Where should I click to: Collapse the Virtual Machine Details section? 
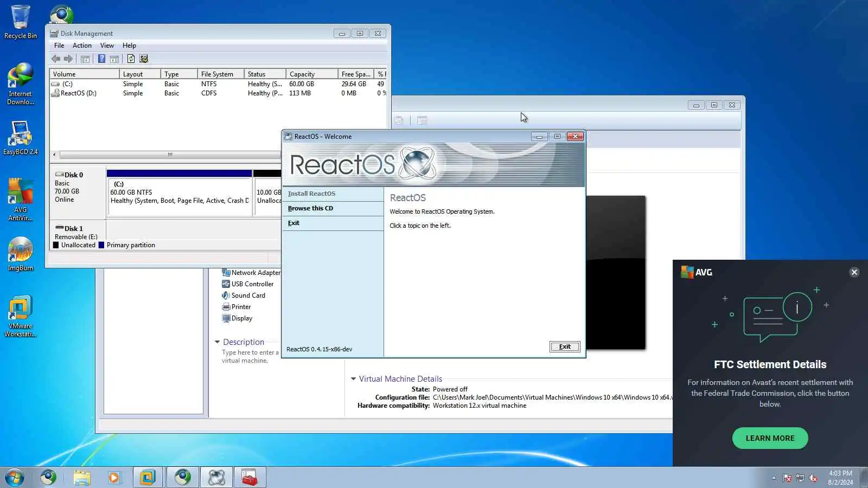pos(353,379)
